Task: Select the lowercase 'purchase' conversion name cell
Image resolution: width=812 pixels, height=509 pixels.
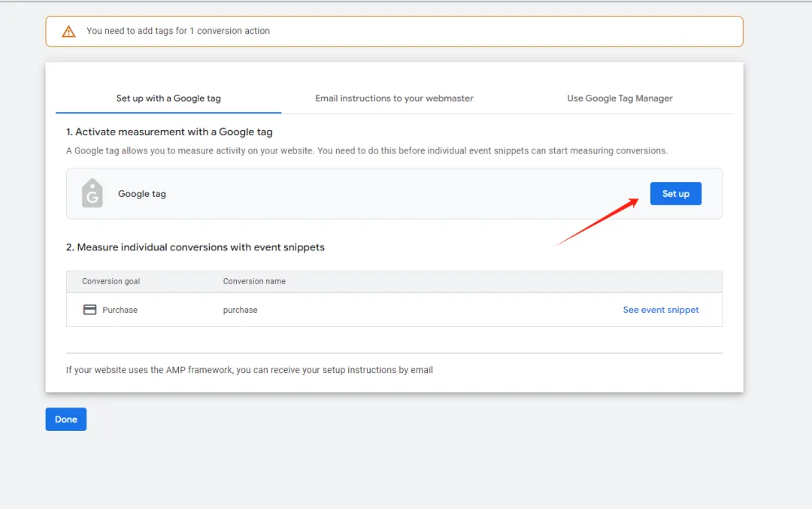Action: point(241,311)
